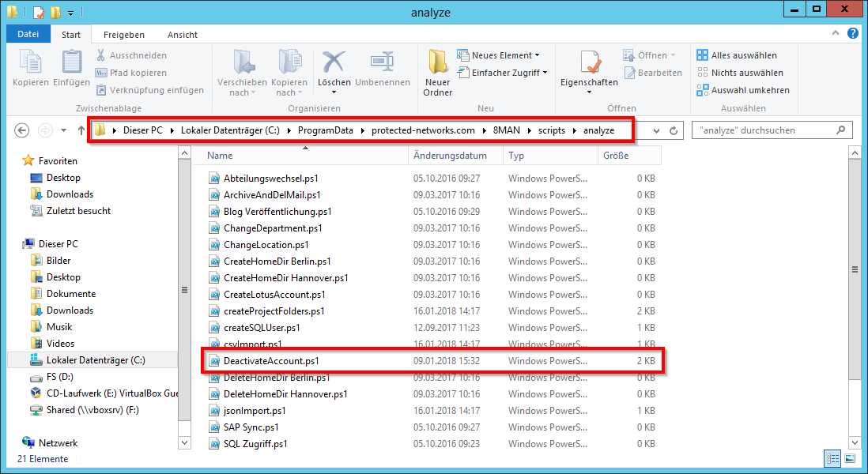This screenshot has width=868, height=474.
Task: Refresh the folder view with reload icon
Action: point(674,130)
